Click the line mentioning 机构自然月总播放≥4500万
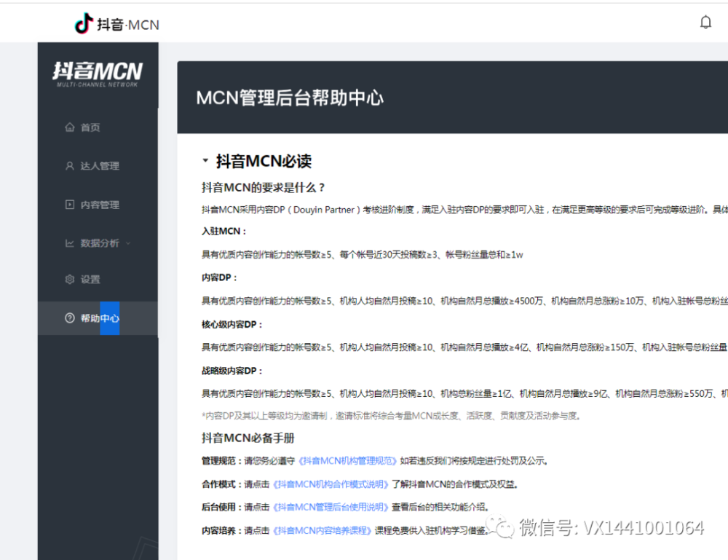728x560 pixels. 464,301
